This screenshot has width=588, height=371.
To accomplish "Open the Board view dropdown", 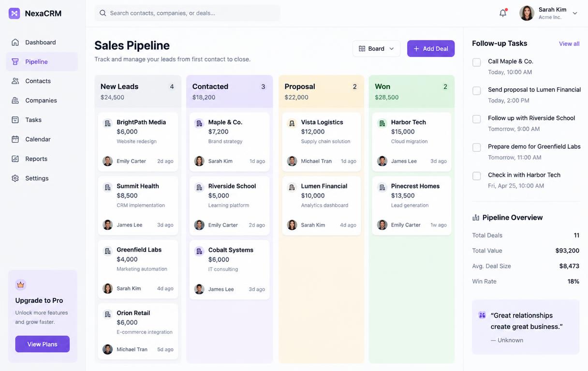I will [376, 48].
